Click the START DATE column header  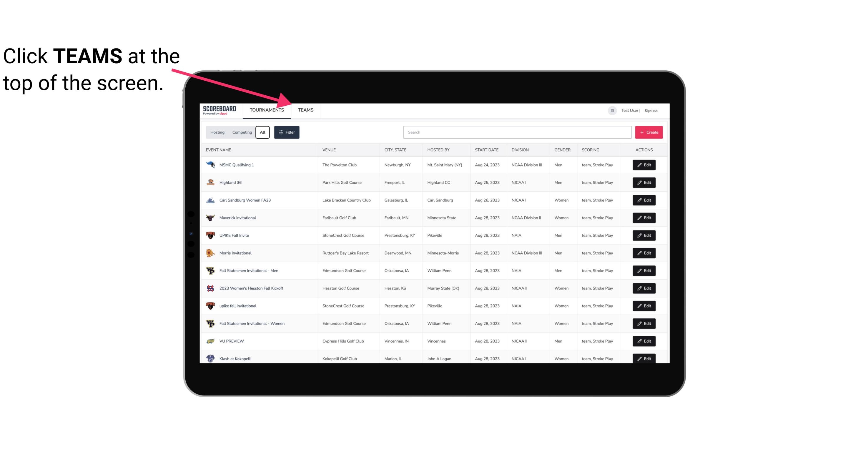pyautogui.click(x=487, y=149)
